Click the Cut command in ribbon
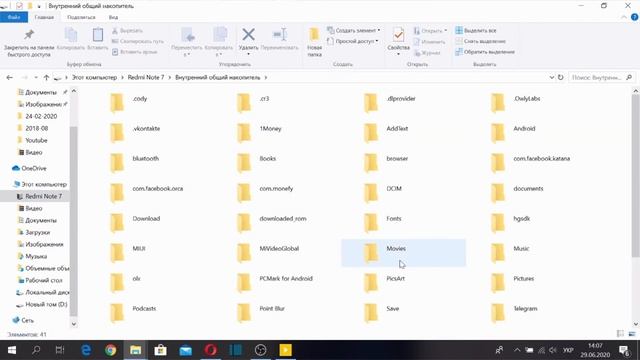 127,31
